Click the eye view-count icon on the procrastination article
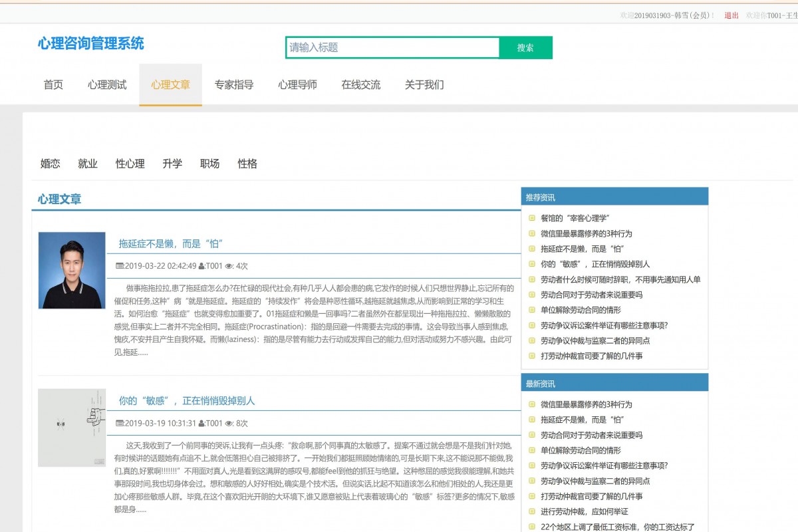 [x=228, y=266]
